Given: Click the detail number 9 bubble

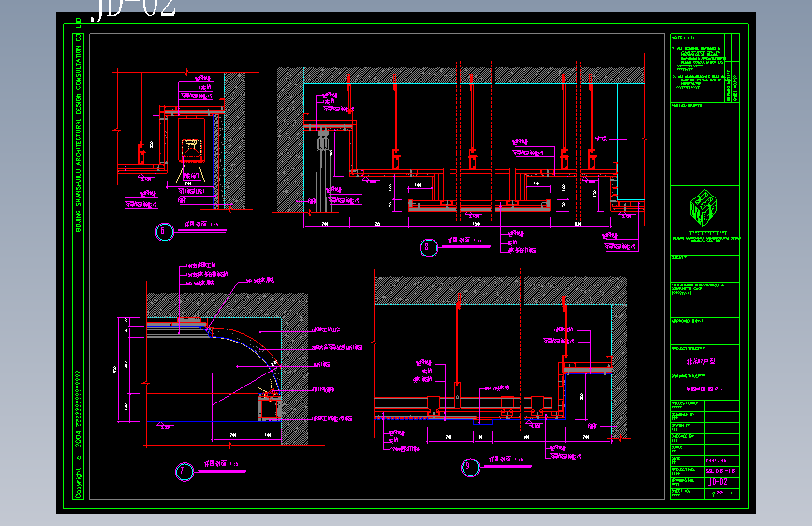Looking at the screenshot, I should pos(470,467).
